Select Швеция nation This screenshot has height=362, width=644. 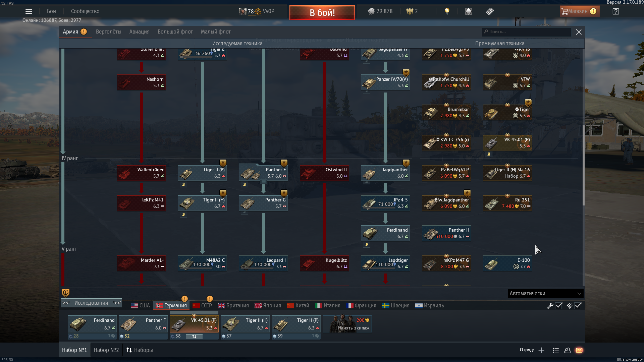pyautogui.click(x=396, y=306)
